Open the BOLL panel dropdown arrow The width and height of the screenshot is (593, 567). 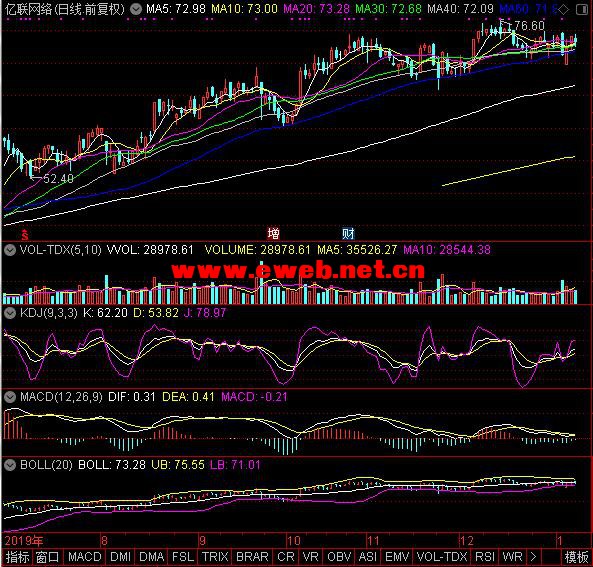click(x=10, y=464)
